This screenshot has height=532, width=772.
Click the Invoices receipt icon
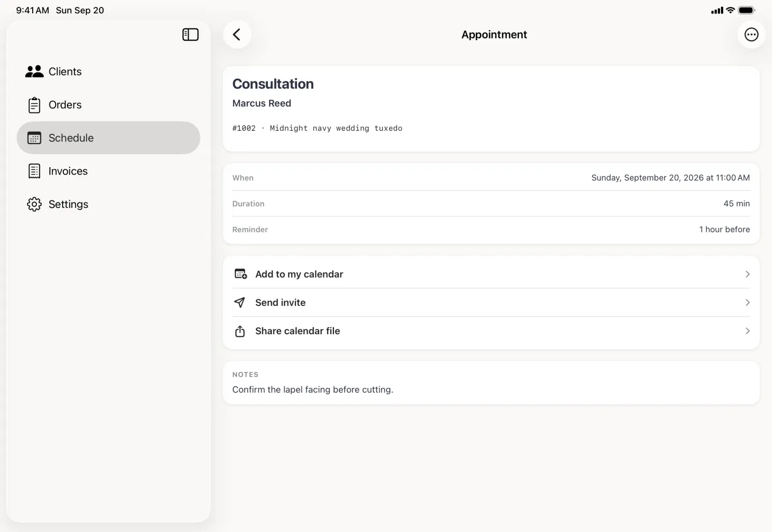point(34,171)
